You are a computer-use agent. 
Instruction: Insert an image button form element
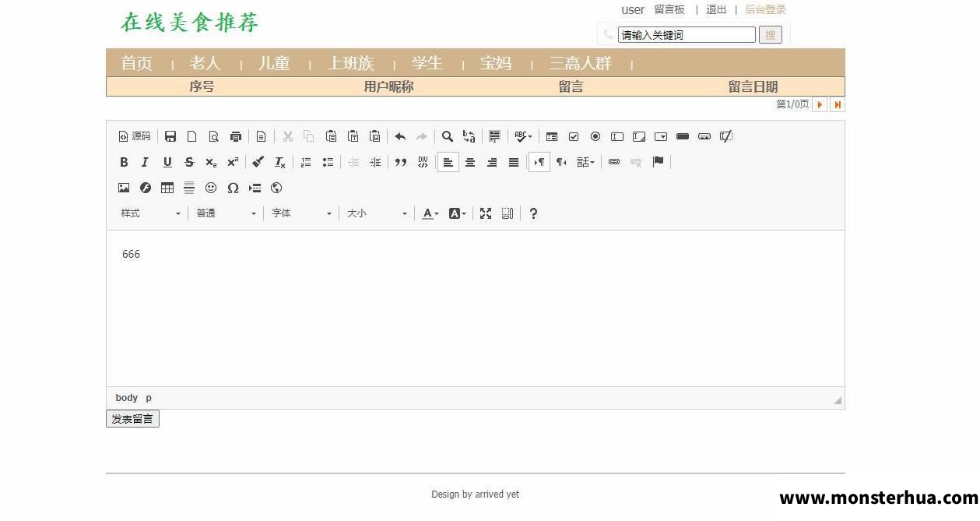click(704, 136)
